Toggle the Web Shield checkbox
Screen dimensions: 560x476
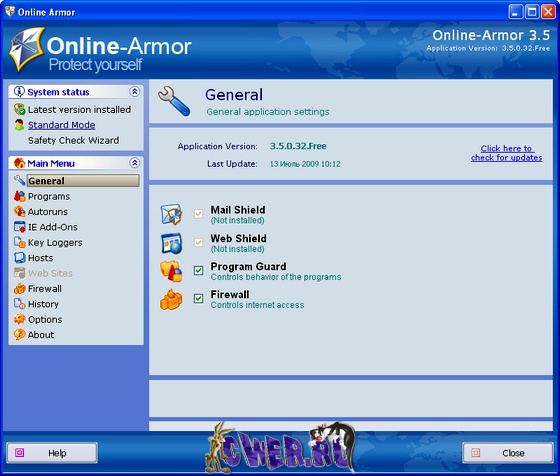[x=198, y=242]
